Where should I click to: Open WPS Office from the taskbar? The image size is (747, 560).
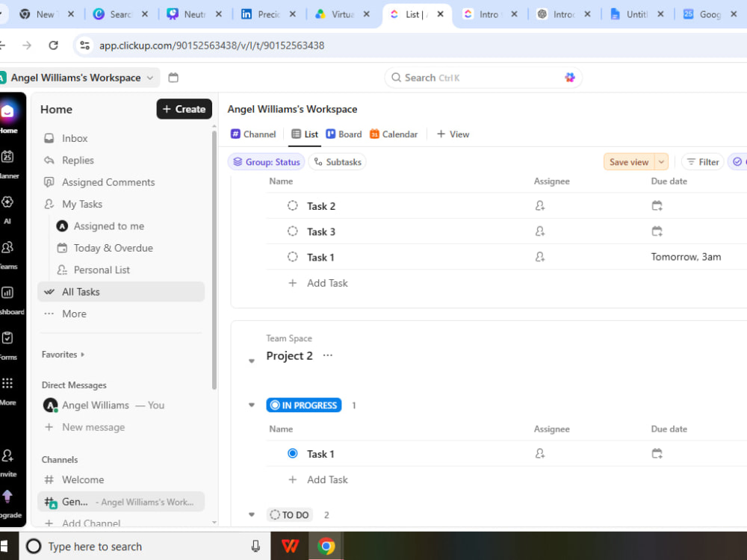coord(290,547)
